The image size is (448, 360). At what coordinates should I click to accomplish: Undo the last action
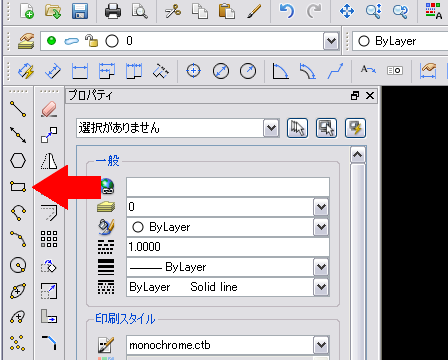(286, 10)
